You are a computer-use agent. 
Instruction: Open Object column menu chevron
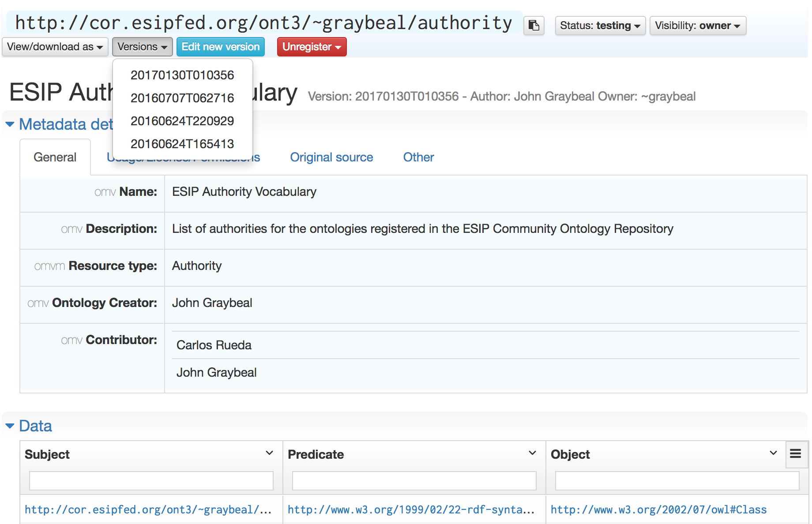tap(773, 453)
